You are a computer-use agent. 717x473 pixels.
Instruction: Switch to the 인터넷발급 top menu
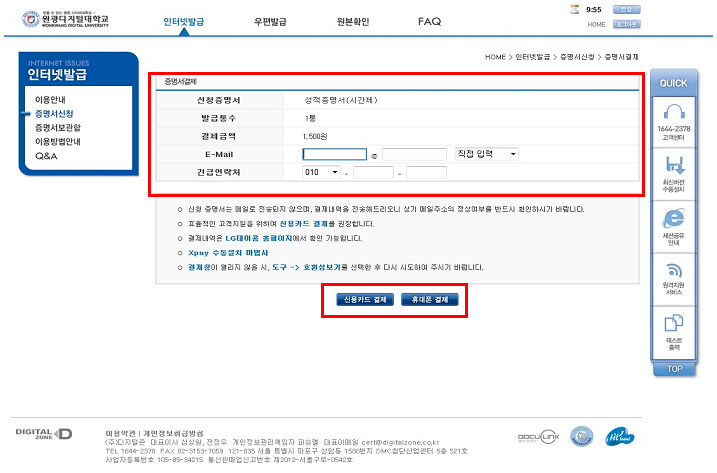[x=184, y=22]
